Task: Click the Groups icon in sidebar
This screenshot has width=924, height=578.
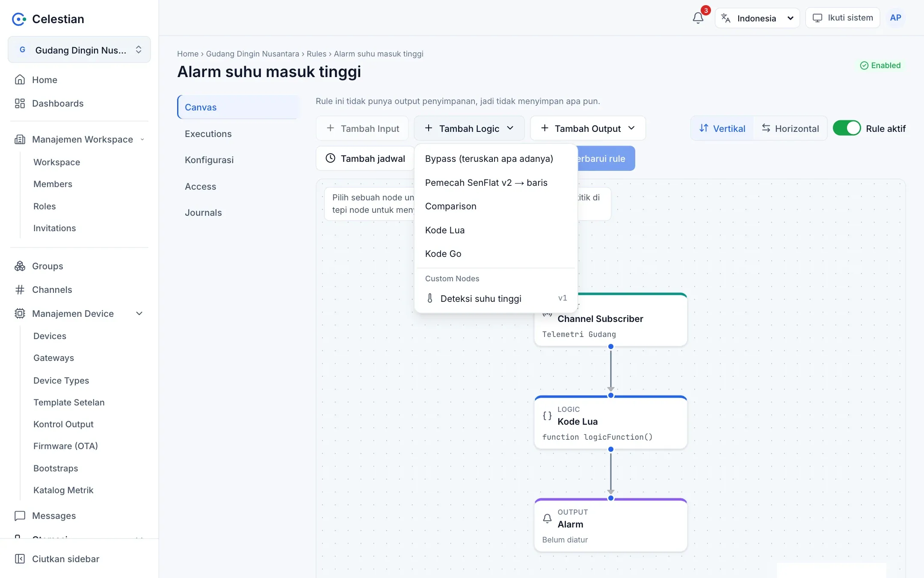Action: click(x=20, y=266)
